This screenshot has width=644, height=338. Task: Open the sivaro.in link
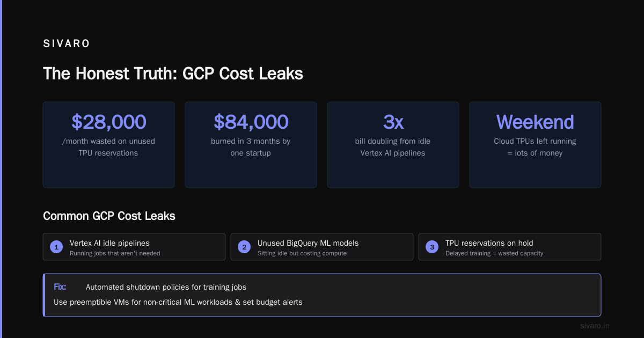click(x=595, y=326)
